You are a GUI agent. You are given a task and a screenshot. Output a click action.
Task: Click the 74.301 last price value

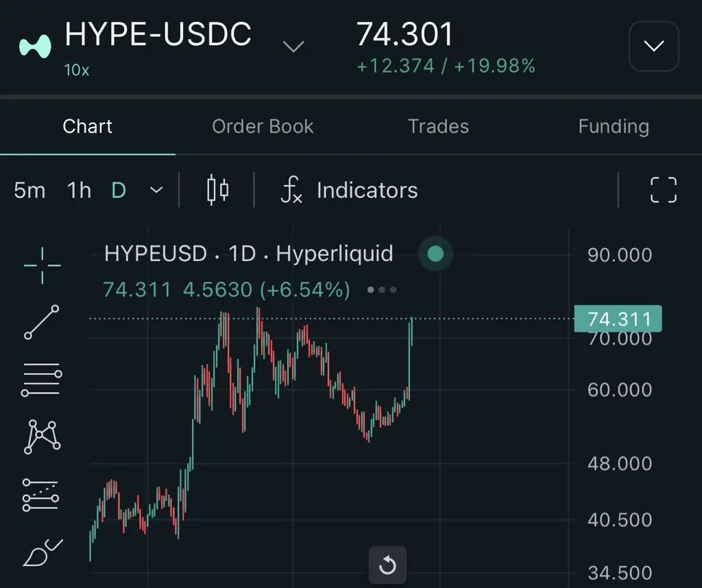(404, 34)
